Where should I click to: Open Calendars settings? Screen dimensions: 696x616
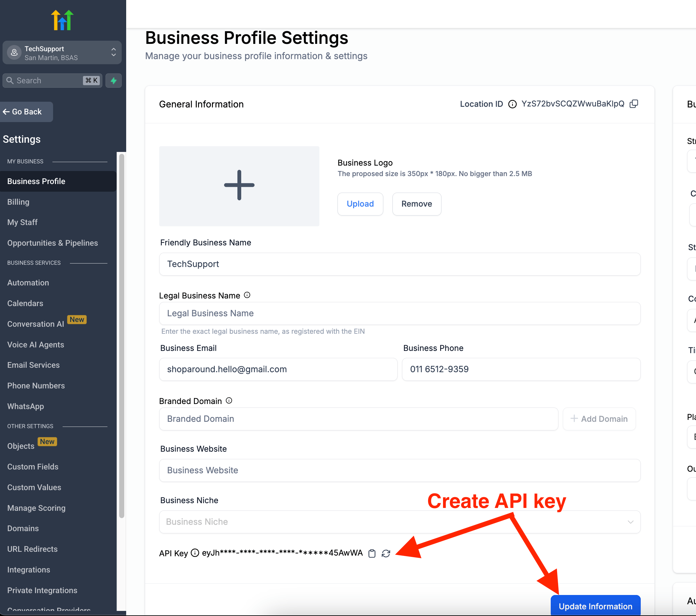coord(25,304)
